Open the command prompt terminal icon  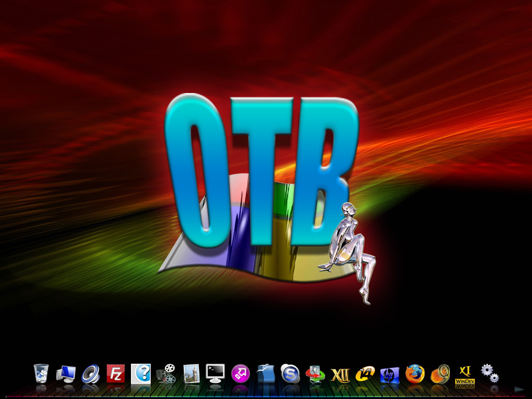[x=216, y=374]
